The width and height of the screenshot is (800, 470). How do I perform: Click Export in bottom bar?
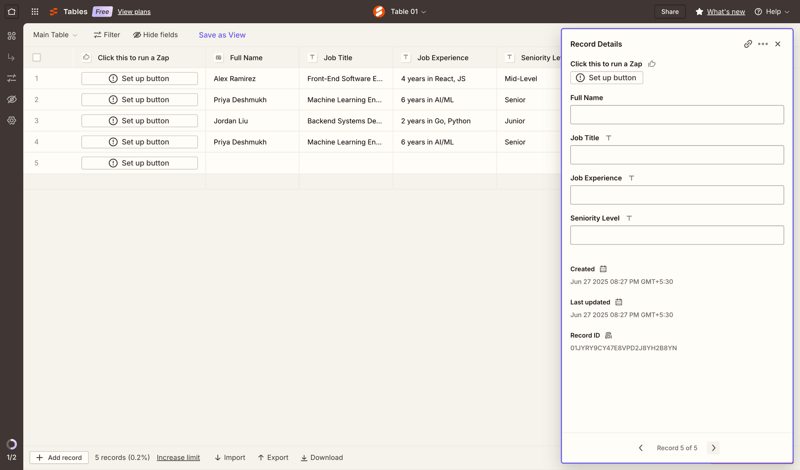(x=273, y=457)
